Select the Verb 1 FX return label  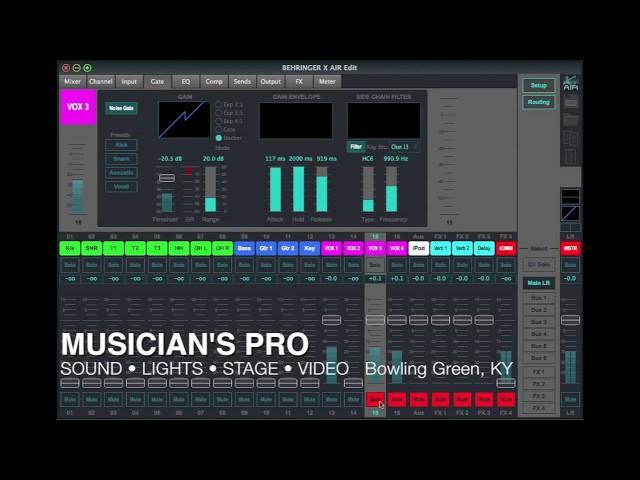point(440,248)
